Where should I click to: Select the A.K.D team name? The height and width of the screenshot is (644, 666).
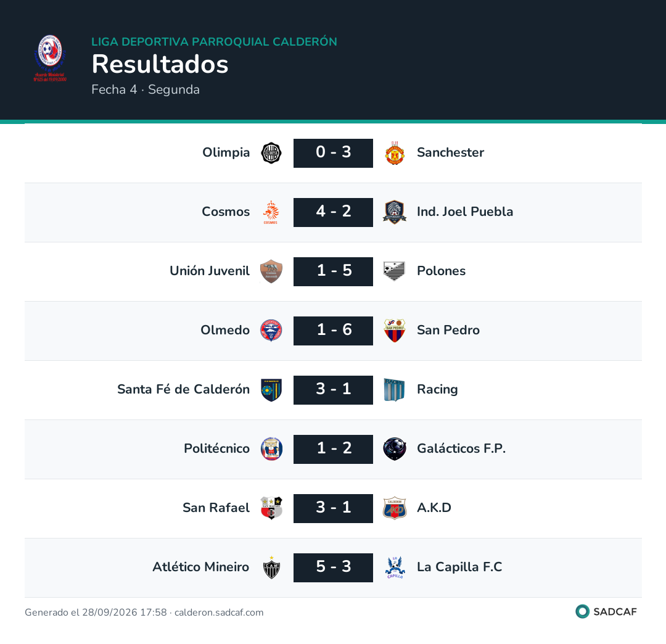pyautogui.click(x=434, y=508)
